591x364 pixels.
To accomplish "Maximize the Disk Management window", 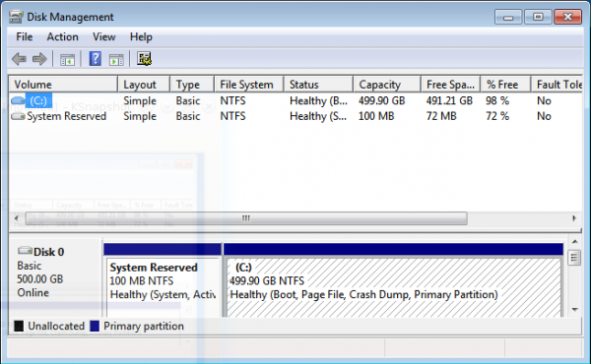I will coord(538,17).
